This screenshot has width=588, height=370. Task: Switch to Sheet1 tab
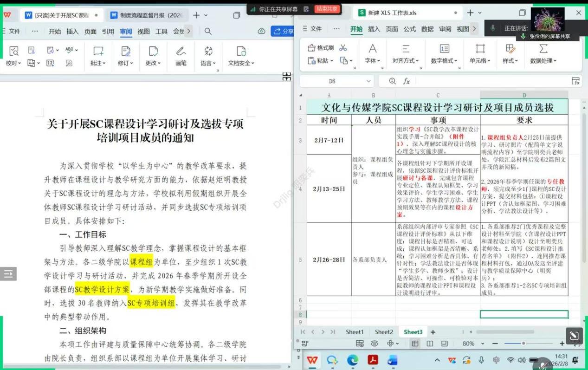(355, 332)
